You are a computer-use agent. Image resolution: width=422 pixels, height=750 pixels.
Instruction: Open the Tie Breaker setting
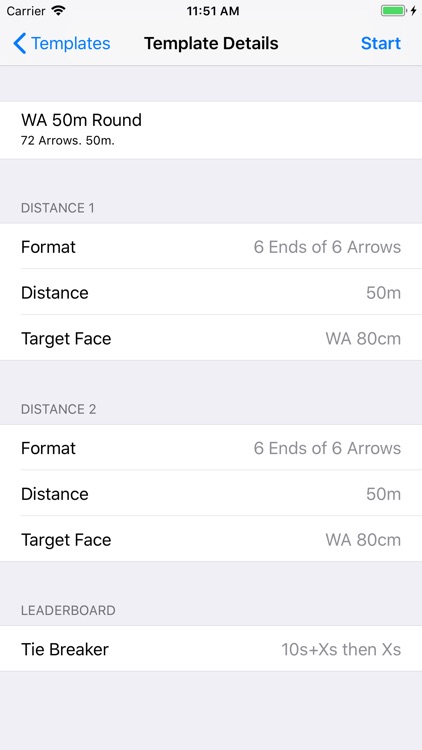[211, 649]
